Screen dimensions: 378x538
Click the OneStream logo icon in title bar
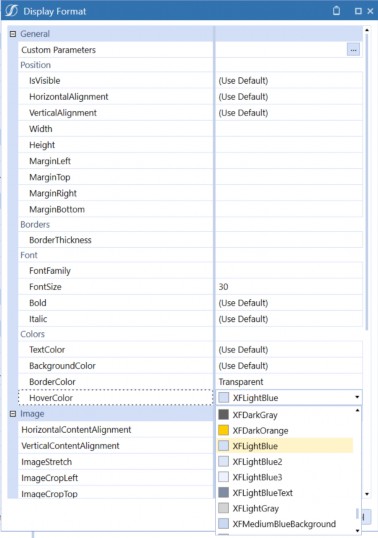[x=11, y=11]
